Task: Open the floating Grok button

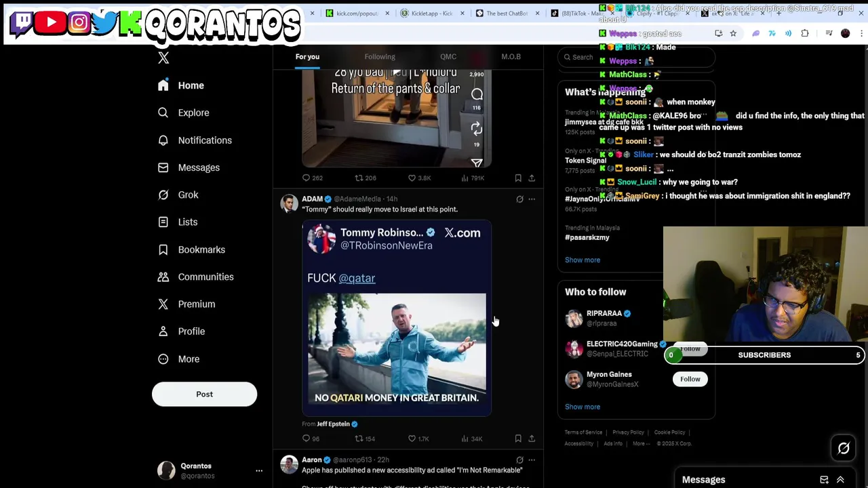Action: click(x=844, y=448)
